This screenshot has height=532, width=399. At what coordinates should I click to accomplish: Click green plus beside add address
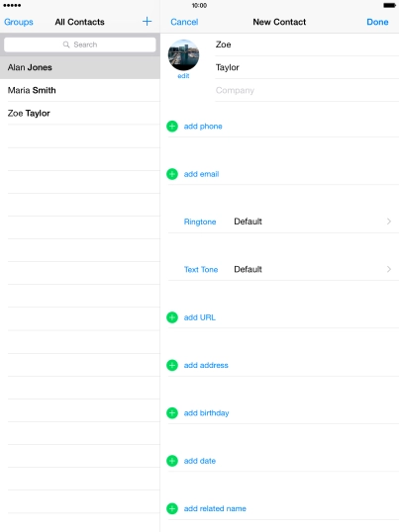tap(172, 365)
